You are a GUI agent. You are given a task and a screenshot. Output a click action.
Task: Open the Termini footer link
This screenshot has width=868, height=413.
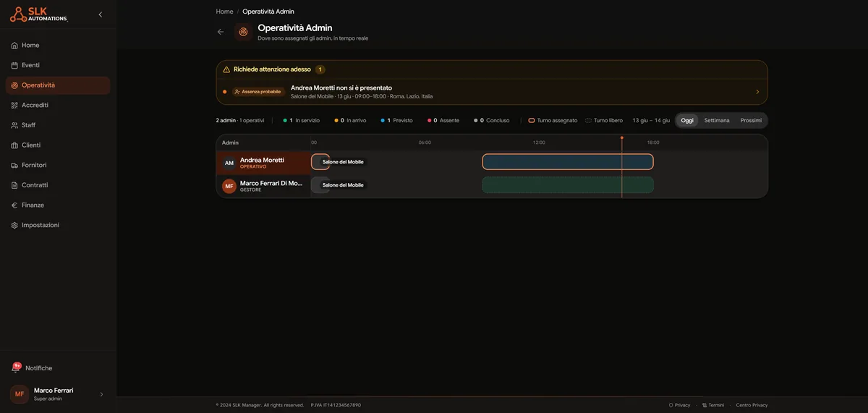713,405
